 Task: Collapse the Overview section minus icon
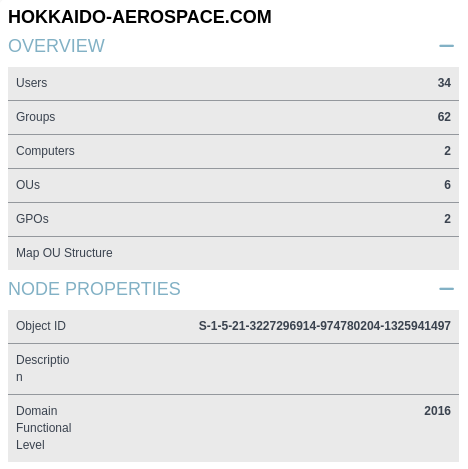(446, 46)
